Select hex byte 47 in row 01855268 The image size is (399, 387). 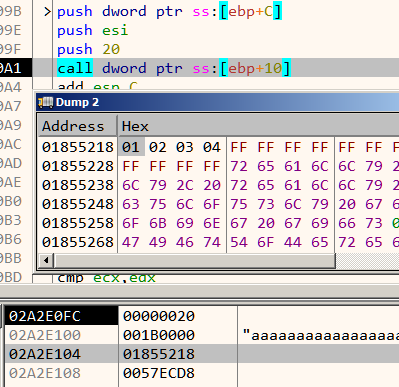[131, 242]
